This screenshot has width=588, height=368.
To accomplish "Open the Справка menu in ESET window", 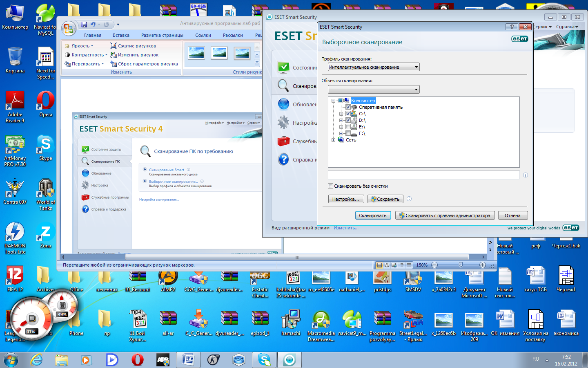I will (567, 27).
